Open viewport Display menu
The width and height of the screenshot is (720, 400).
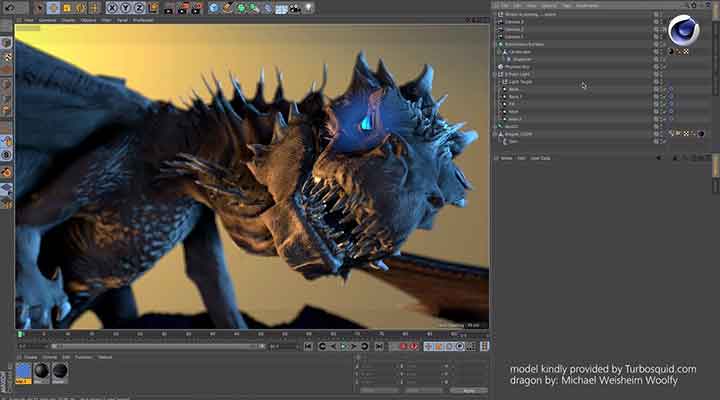(x=68, y=20)
